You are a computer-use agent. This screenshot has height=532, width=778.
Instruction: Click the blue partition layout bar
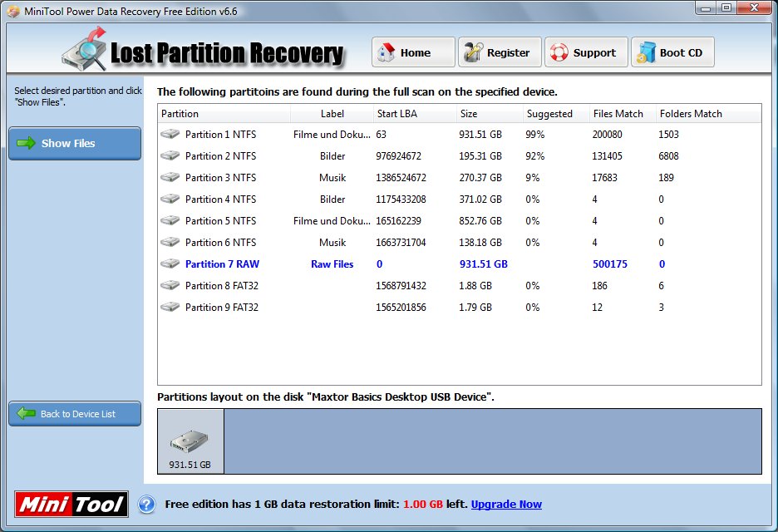[x=493, y=441]
